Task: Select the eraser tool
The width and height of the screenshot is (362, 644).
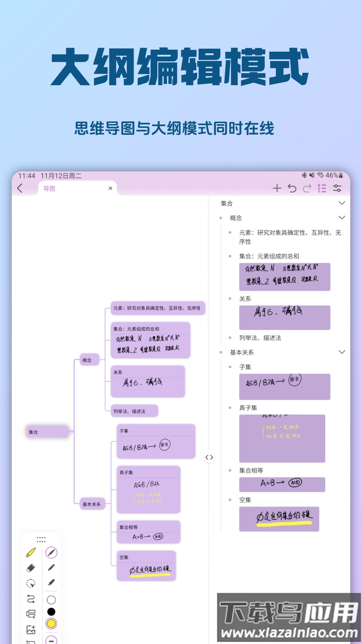Action: click(x=31, y=568)
